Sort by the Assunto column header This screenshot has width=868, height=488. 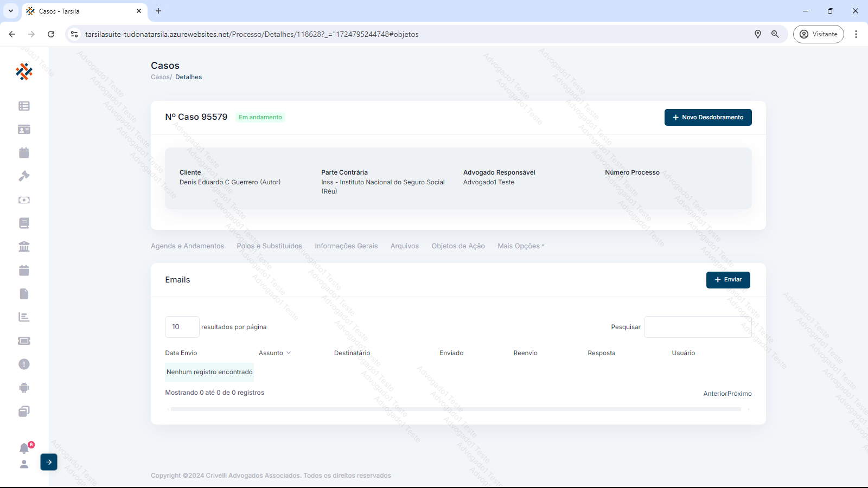pos(275,353)
